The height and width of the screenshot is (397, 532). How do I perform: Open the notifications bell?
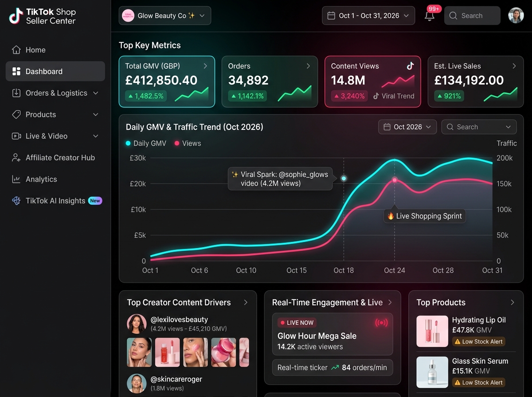(x=429, y=16)
